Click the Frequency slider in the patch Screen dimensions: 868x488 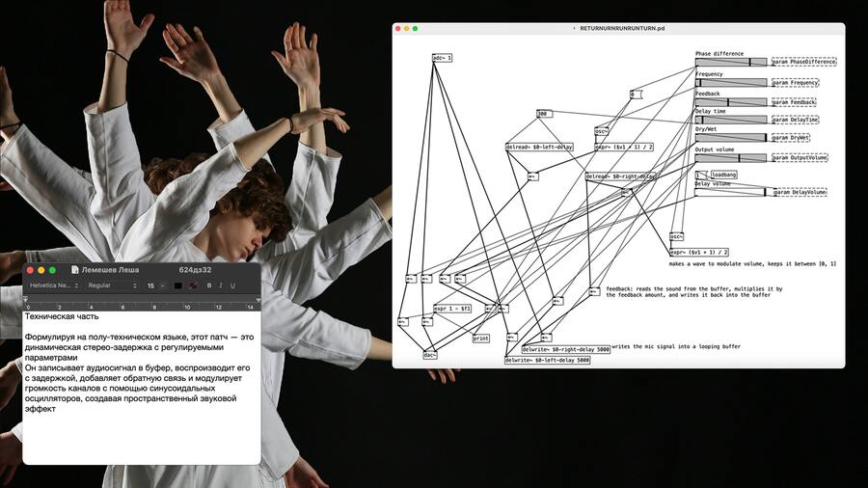(x=731, y=82)
